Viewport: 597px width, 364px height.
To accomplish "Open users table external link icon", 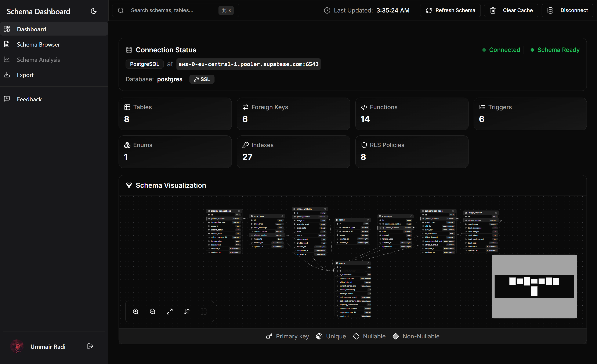I will pos(368,263).
